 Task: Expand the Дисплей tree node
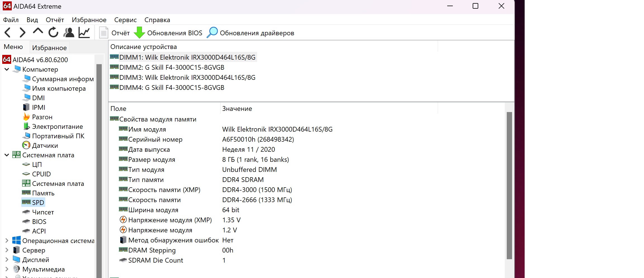(7, 260)
